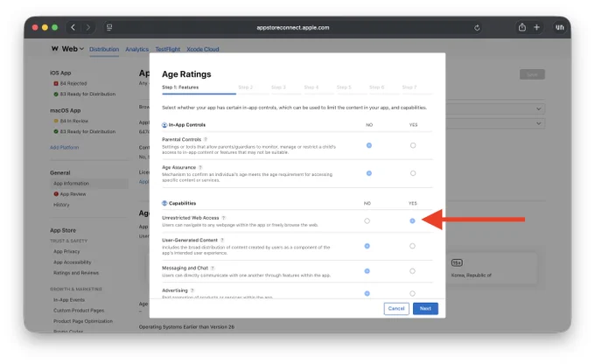
Task: Click the Add Platform link
Action: tap(64, 147)
